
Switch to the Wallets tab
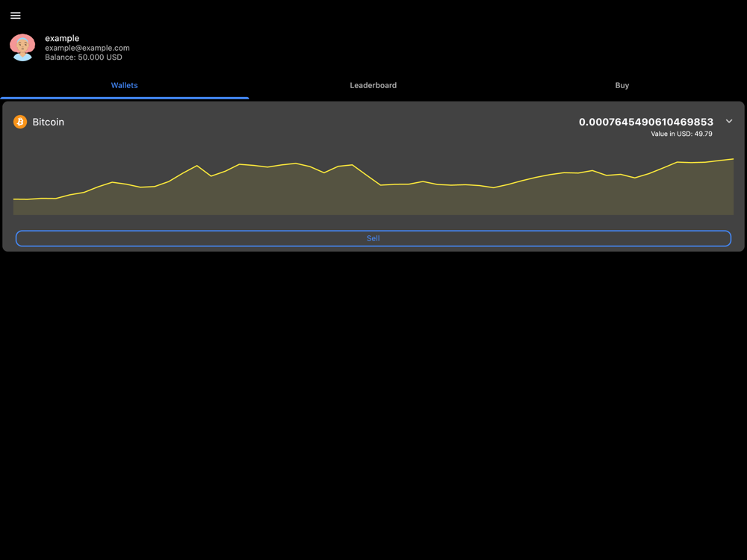(x=124, y=85)
